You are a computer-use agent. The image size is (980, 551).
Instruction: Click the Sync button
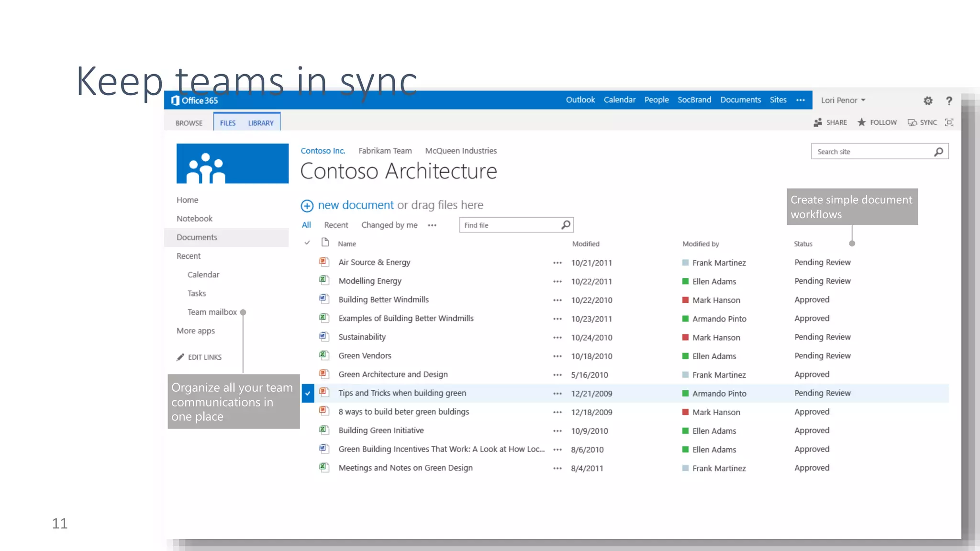pos(922,122)
